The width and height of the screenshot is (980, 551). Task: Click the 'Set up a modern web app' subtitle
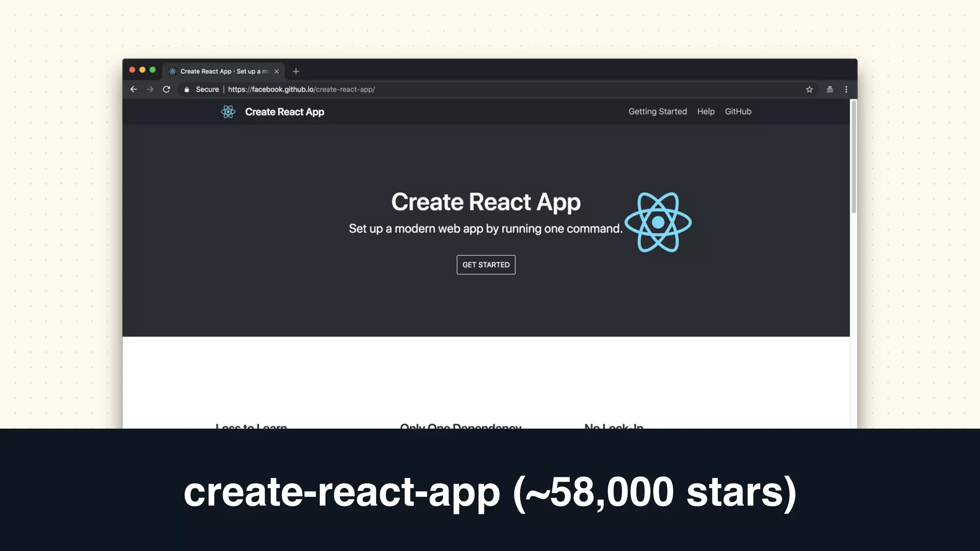tap(486, 229)
